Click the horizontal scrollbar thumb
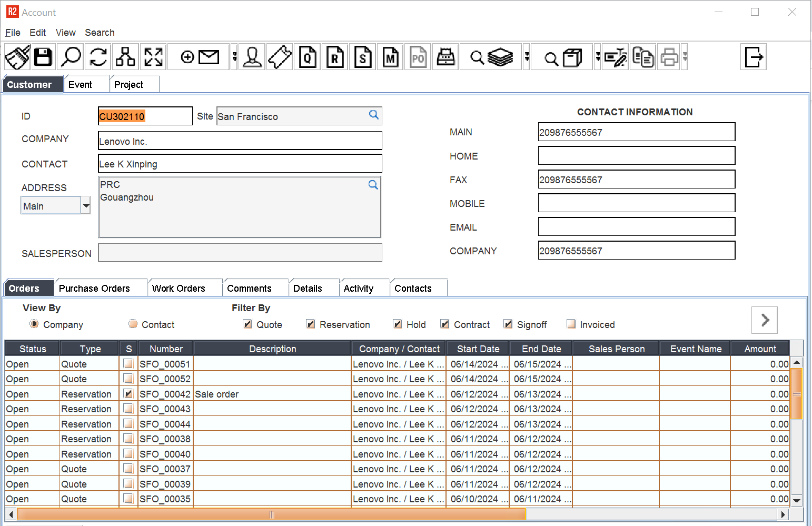The height and width of the screenshot is (526, 812). pyautogui.click(x=272, y=514)
